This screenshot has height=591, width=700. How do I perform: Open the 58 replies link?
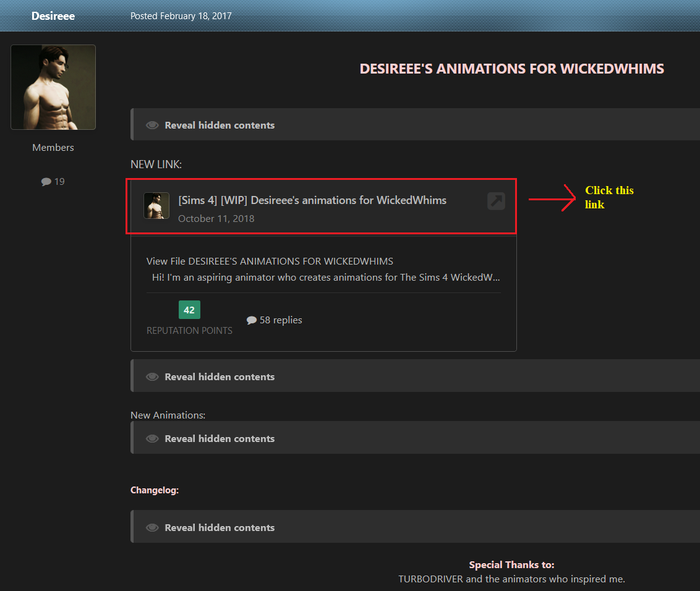pos(281,320)
